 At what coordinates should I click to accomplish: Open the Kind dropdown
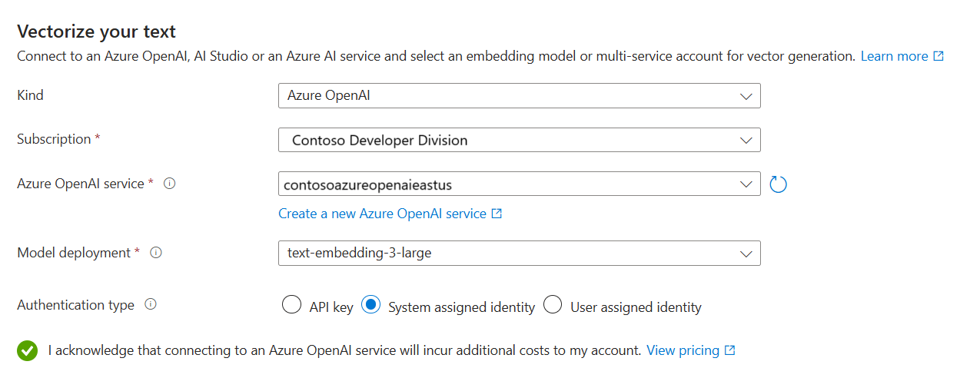(519, 96)
